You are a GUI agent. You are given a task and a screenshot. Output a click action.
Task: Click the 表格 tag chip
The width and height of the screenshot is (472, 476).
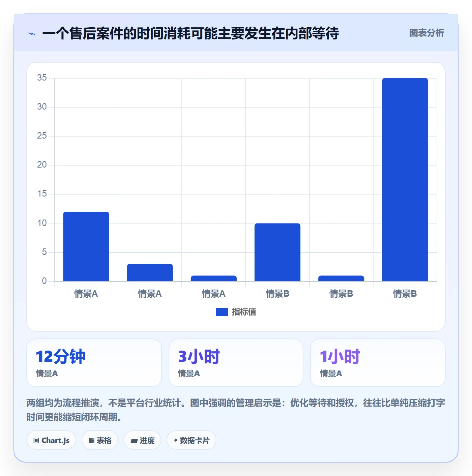[x=100, y=440]
